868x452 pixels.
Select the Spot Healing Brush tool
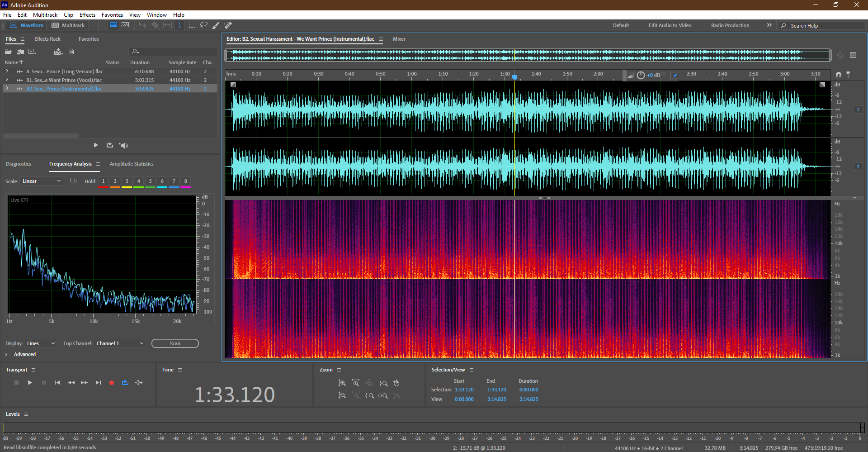click(228, 25)
